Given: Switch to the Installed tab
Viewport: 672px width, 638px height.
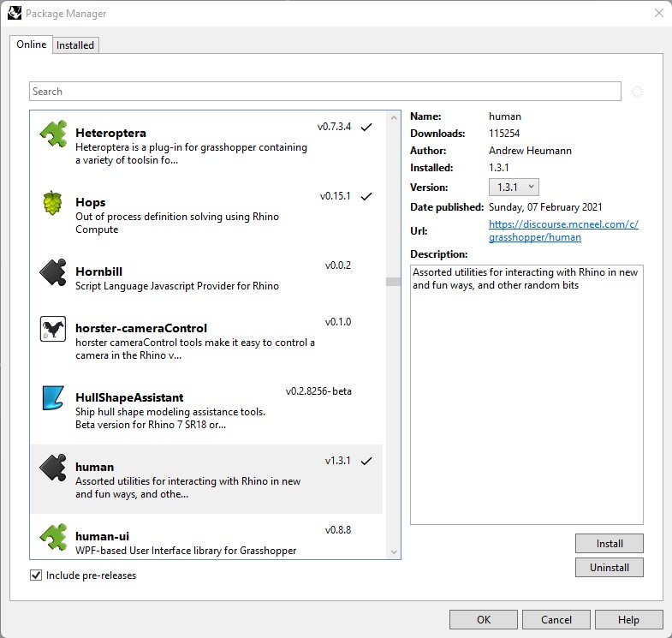Looking at the screenshot, I should [x=75, y=45].
